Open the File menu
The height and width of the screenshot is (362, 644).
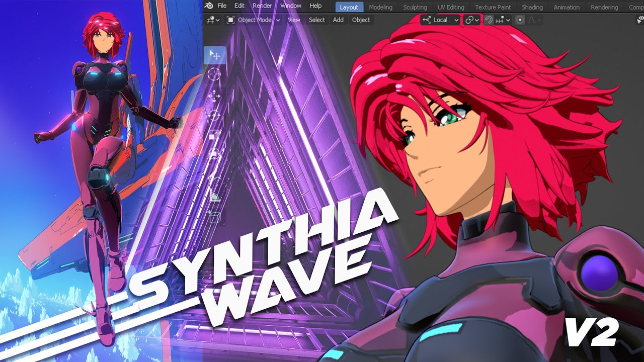tap(222, 6)
